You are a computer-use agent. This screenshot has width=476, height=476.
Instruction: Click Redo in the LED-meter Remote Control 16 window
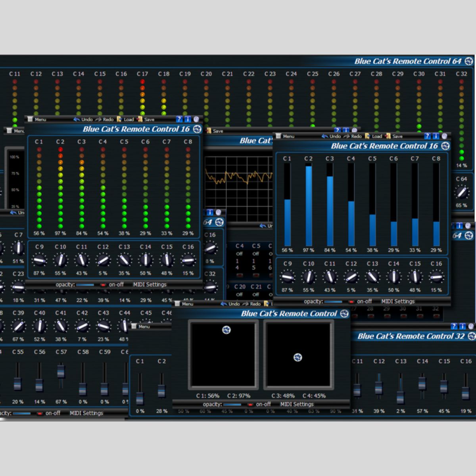coord(104,119)
